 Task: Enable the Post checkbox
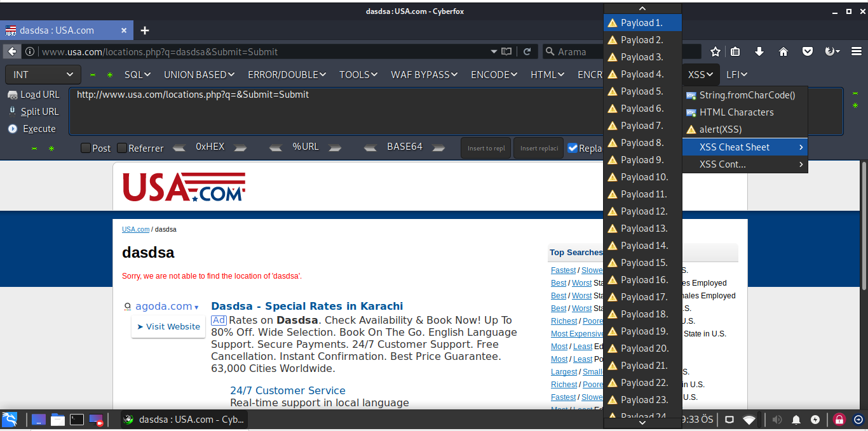click(x=86, y=148)
